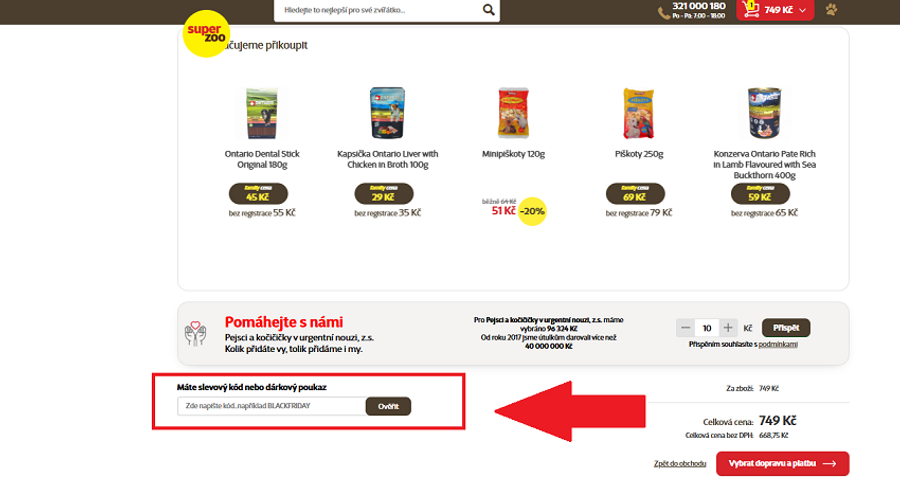The height and width of the screenshot is (480, 900).
Task: Open the Ontario Dental Stick product thumbnail
Action: click(x=262, y=113)
